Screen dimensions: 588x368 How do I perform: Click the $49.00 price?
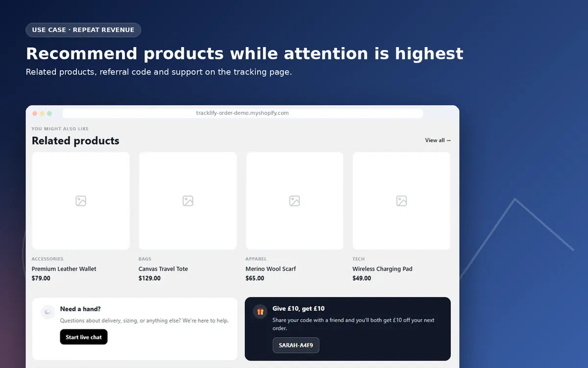(x=362, y=278)
